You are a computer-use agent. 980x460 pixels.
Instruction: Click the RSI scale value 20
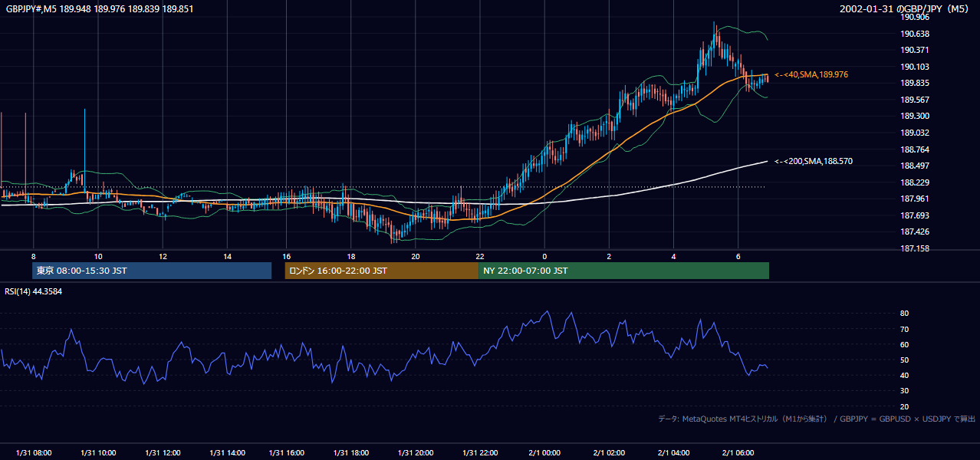[x=905, y=406]
